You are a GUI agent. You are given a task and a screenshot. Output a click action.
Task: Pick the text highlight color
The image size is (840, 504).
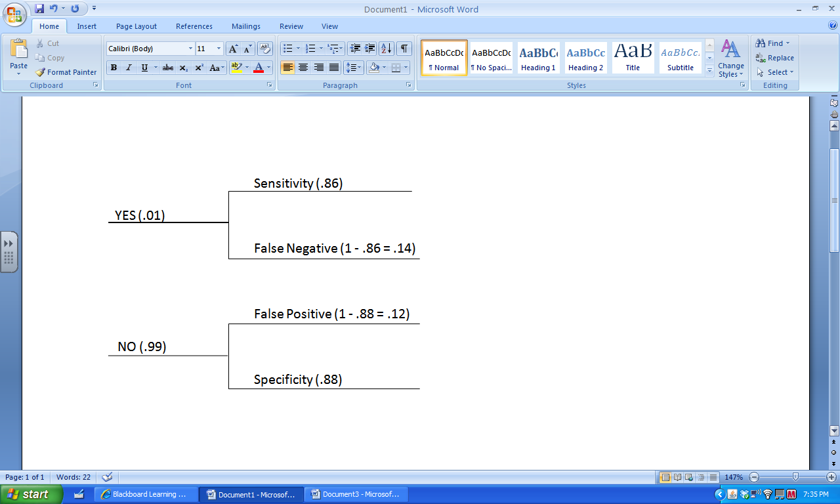click(236, 68)
